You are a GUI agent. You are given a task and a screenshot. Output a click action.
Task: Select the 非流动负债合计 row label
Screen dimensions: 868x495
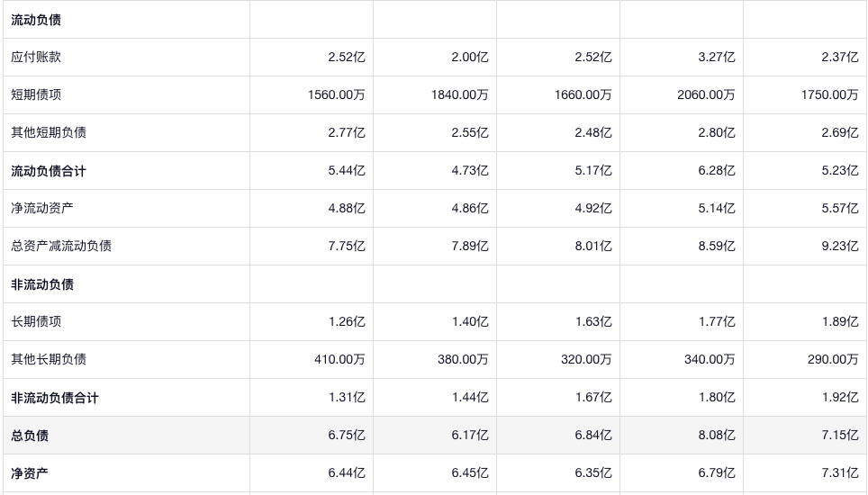(x=55, y=398)
